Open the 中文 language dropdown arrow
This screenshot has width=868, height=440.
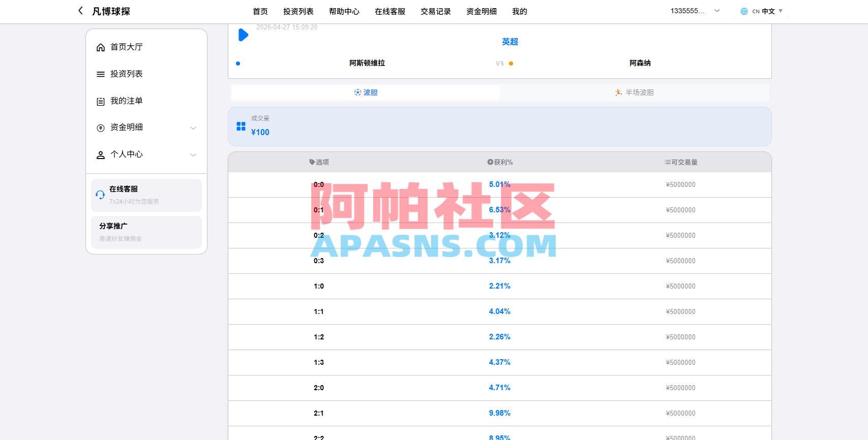(781, 11)
